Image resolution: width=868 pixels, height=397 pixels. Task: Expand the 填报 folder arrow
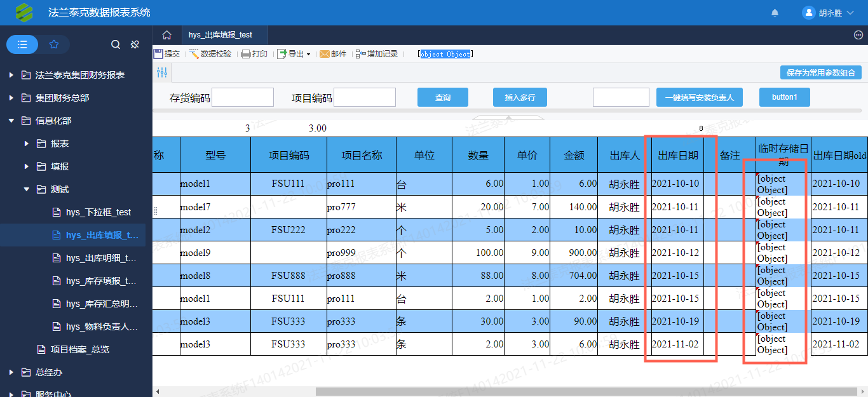pyautogui.click(x=26, y=166)
